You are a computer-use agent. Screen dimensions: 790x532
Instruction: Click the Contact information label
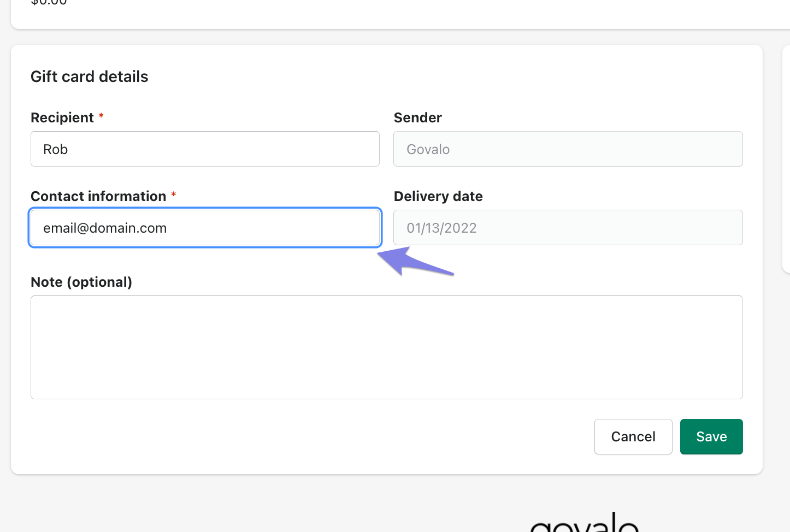point(98,197)
